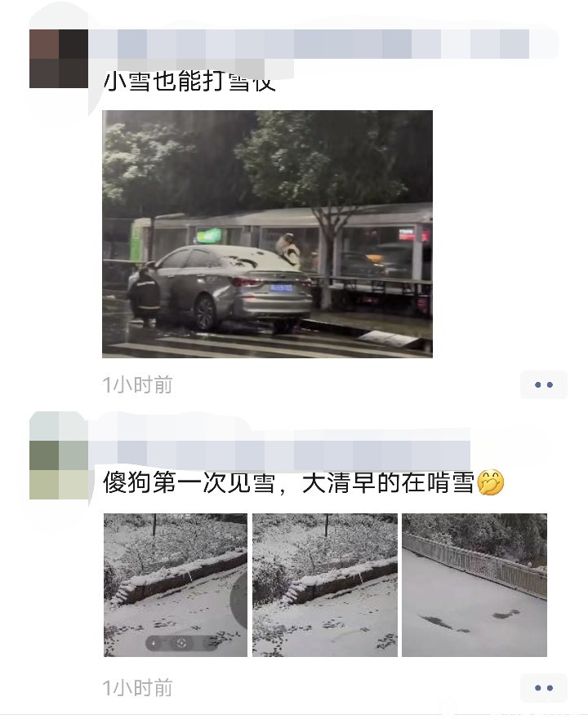Tap the post text 小雪也能打雪仗
This screenshot has height=728, width=588.
point(189,82)
